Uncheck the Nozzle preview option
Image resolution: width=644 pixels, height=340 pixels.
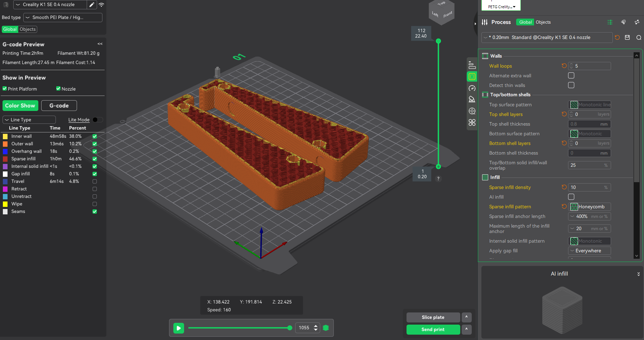[58, 89]
